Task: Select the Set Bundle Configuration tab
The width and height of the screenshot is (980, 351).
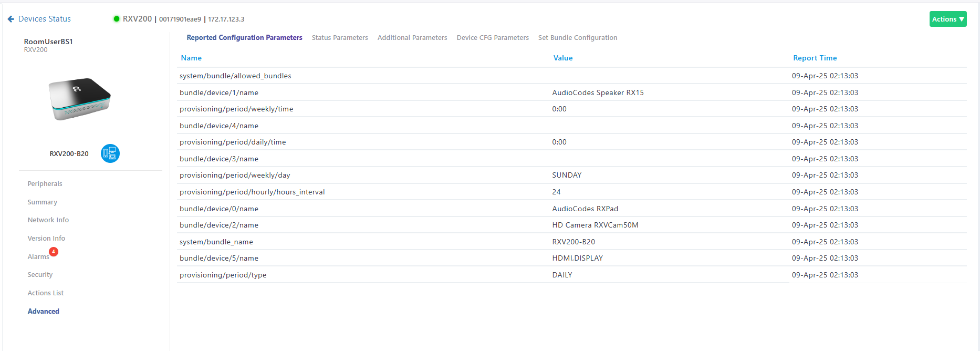Action: [578, 38]
